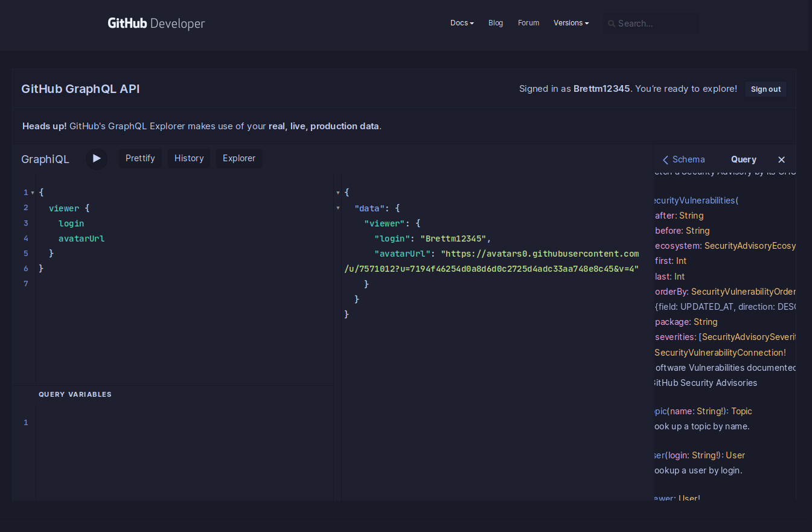Open the Forum page

(x=528, y=23)
